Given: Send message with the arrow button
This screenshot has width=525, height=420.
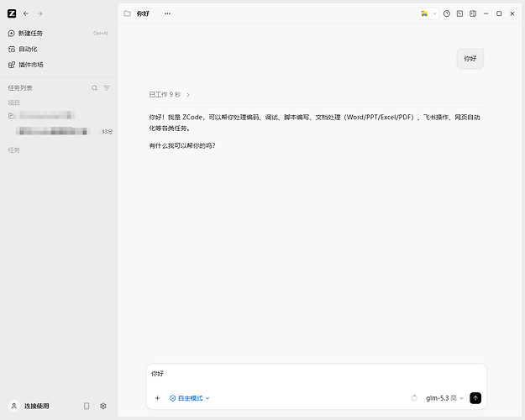Looking at the screenshot, I should 475,398.
